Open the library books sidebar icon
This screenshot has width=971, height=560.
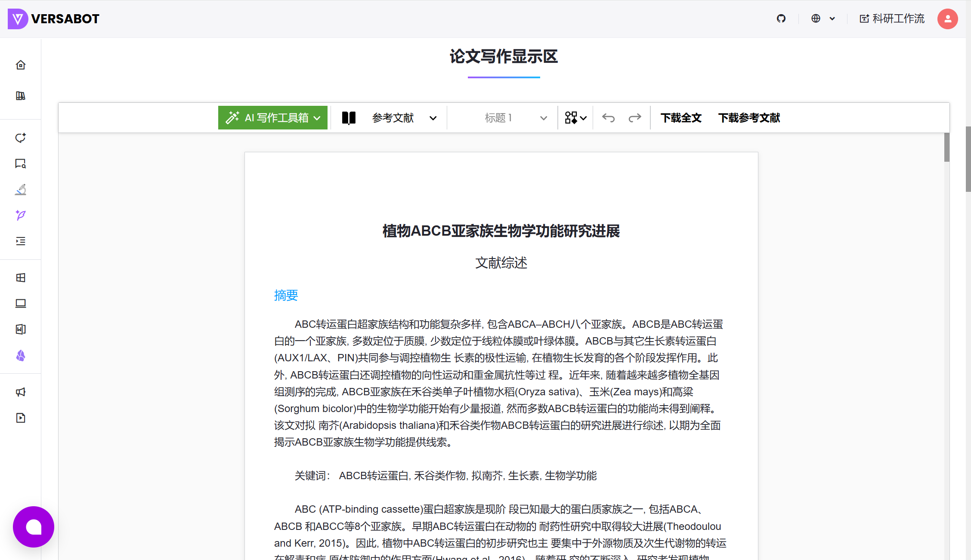pos(21,95)
